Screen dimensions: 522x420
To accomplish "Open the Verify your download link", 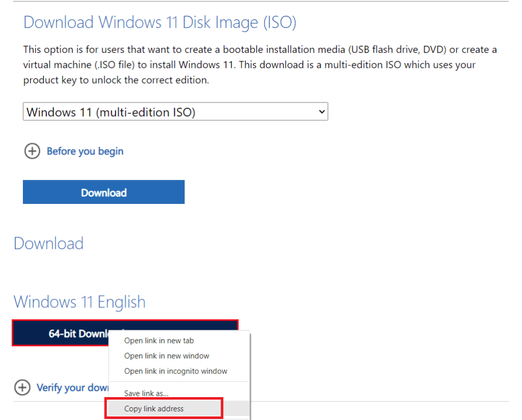I will point(72,387).
